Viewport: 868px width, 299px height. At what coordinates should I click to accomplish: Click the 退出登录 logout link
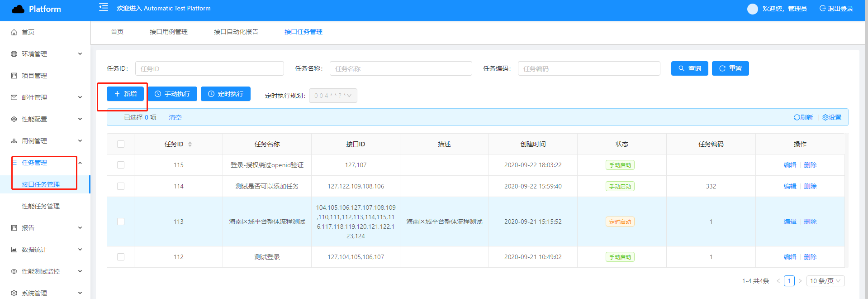(x=836, y=9)
